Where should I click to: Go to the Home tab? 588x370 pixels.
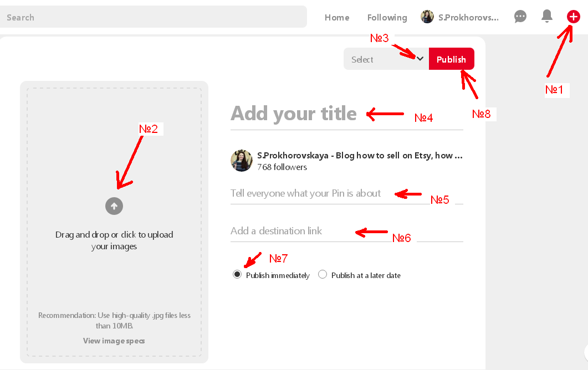337,18
